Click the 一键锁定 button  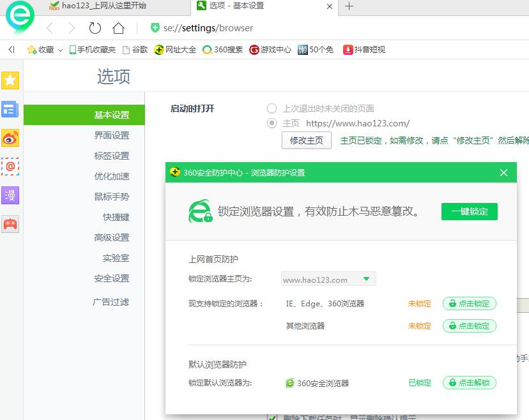[x=469, y=211]
